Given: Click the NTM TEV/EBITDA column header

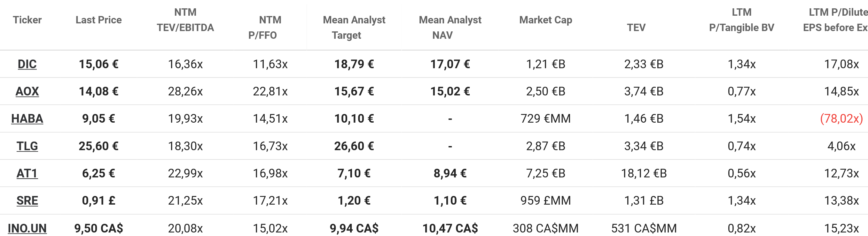Looking at the screenshot, I should 185,20.
